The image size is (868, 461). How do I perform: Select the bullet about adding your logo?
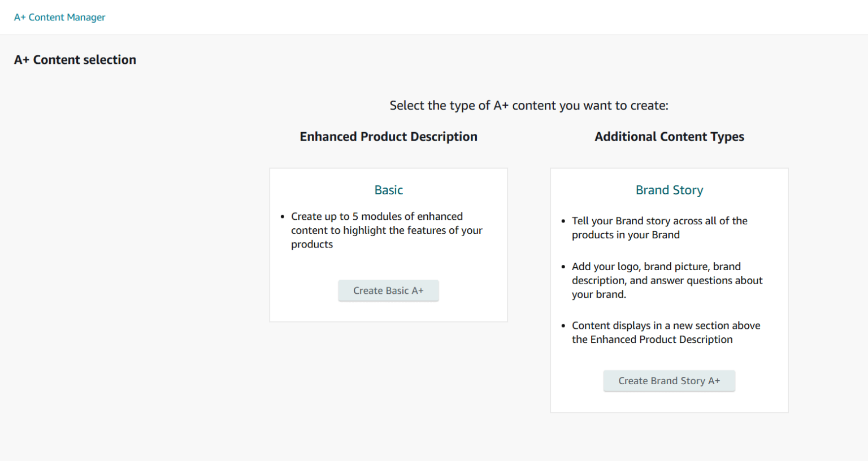coord(667,280)
